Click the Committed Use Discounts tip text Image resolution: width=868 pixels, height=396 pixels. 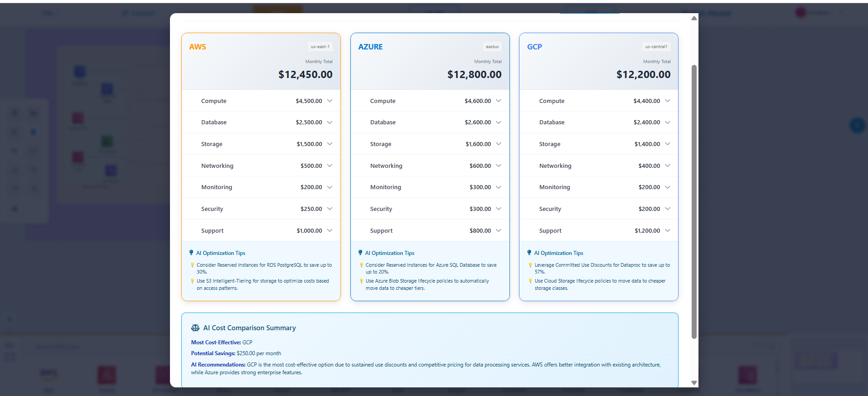point(602,269)
